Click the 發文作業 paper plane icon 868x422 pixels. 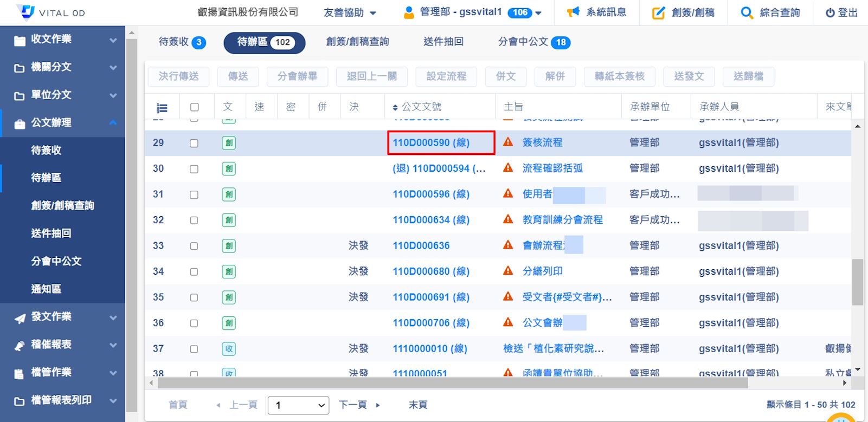pyautogui.click(x=20, y=318)
